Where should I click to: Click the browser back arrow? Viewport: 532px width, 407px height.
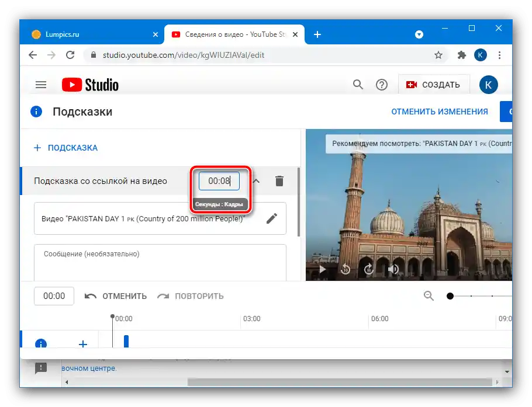tap(33, 55)
